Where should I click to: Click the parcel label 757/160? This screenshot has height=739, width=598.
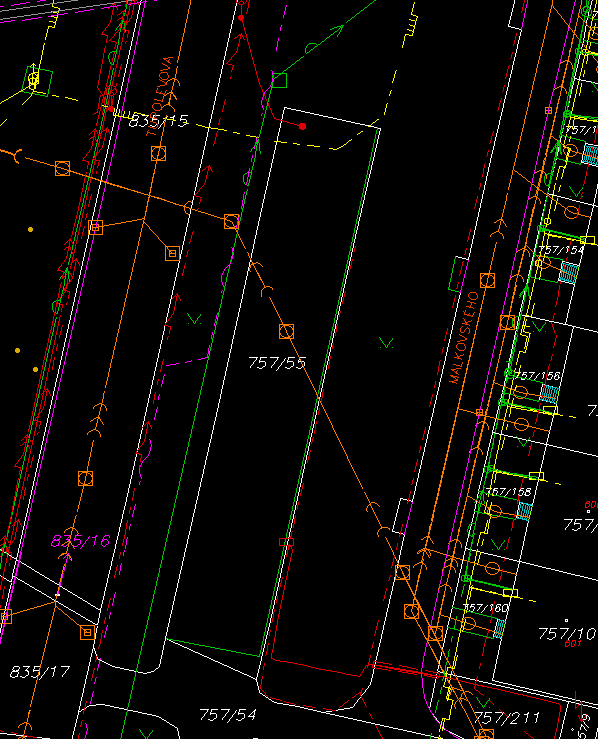[x=486, y=608]
